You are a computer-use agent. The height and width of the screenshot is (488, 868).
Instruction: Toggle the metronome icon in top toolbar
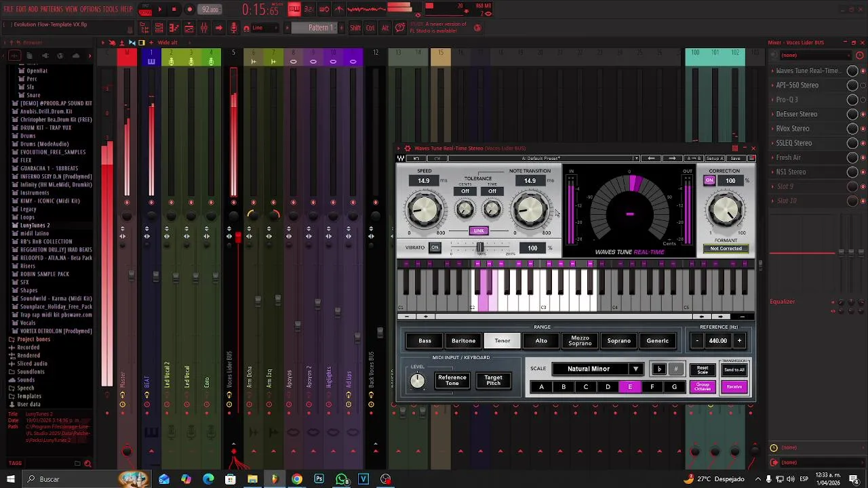pyautogui.click(x=339, y=9)
